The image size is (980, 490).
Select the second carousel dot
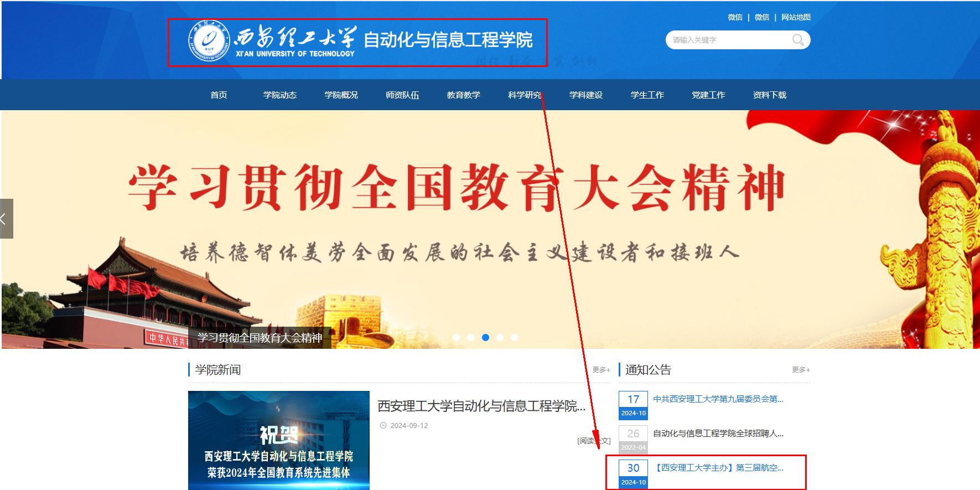coord(471,337)
